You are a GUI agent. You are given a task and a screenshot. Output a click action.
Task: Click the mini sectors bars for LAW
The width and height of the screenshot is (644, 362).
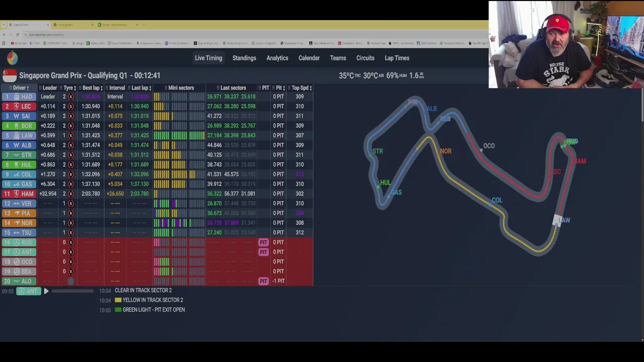tap(179, 135)
